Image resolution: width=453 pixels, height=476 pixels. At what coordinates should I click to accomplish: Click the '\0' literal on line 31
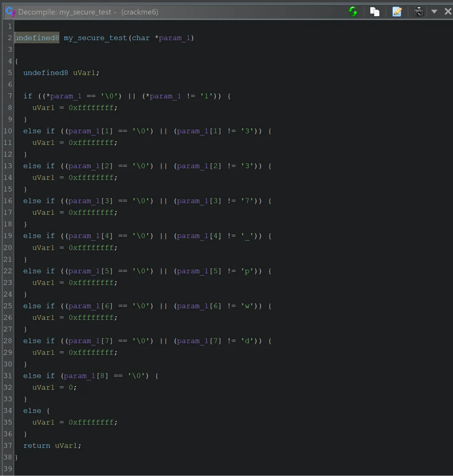tap(136, 376)
